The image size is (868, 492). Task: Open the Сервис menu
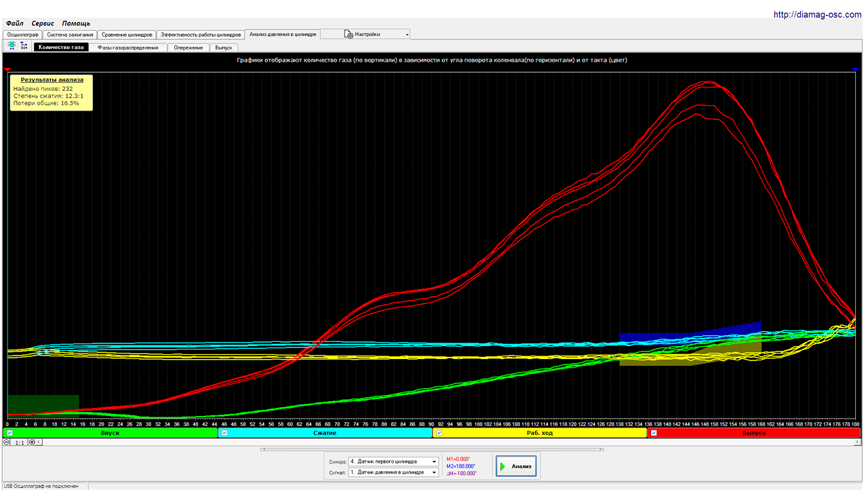(x=43, y=23)
